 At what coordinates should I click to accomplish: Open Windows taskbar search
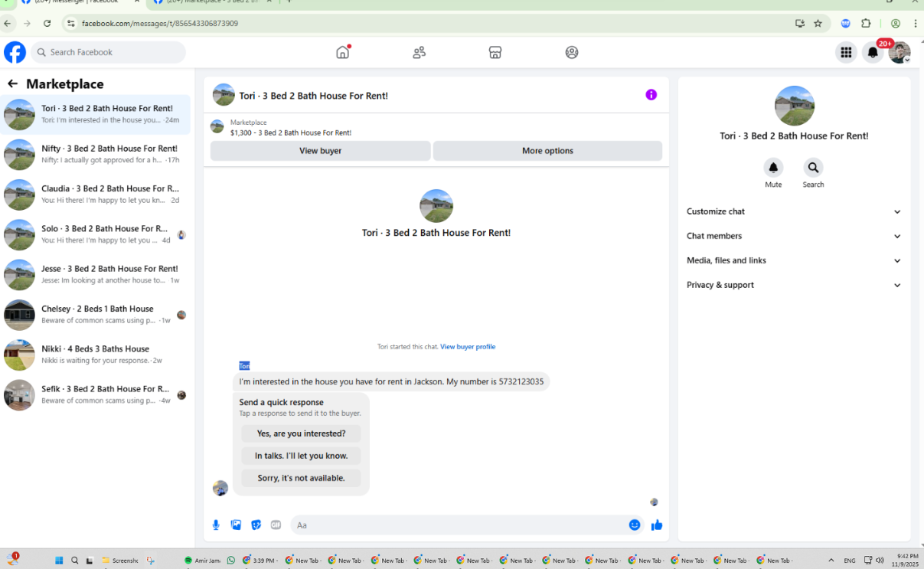pyautogui.click(x=74, y=561)
